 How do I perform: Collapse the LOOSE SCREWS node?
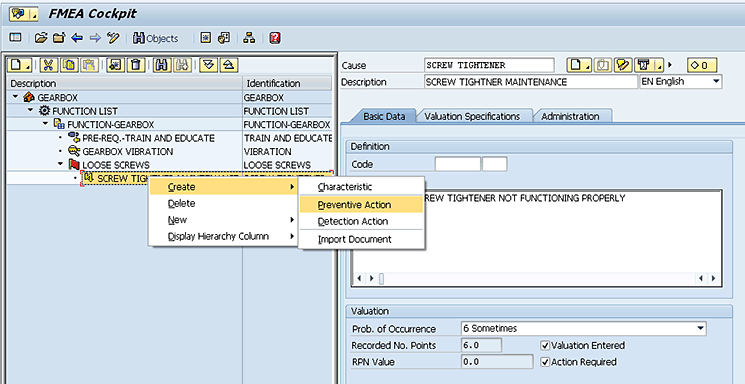click(x=61, y=164)
